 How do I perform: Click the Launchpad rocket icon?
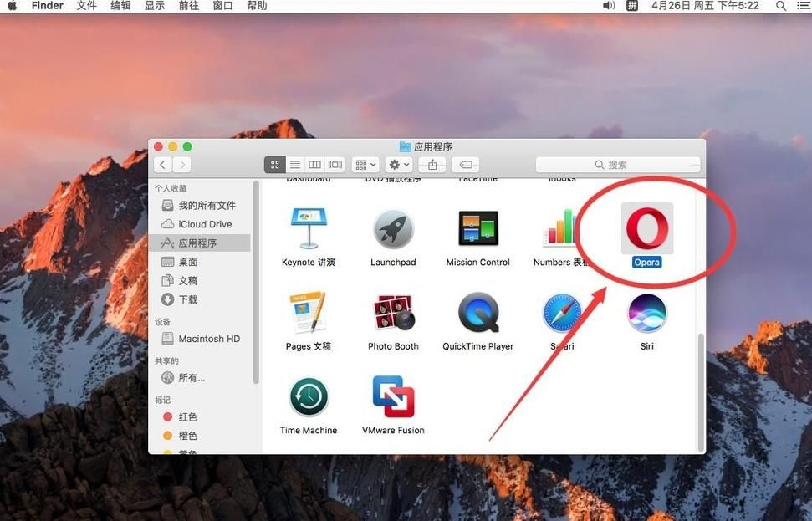tap(393, 229)
